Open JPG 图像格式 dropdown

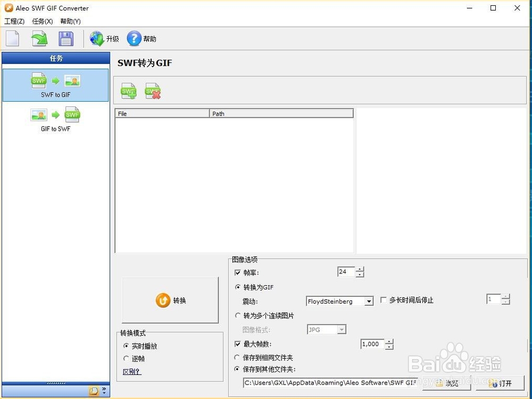pyautogui.click(x=327, y=329)
